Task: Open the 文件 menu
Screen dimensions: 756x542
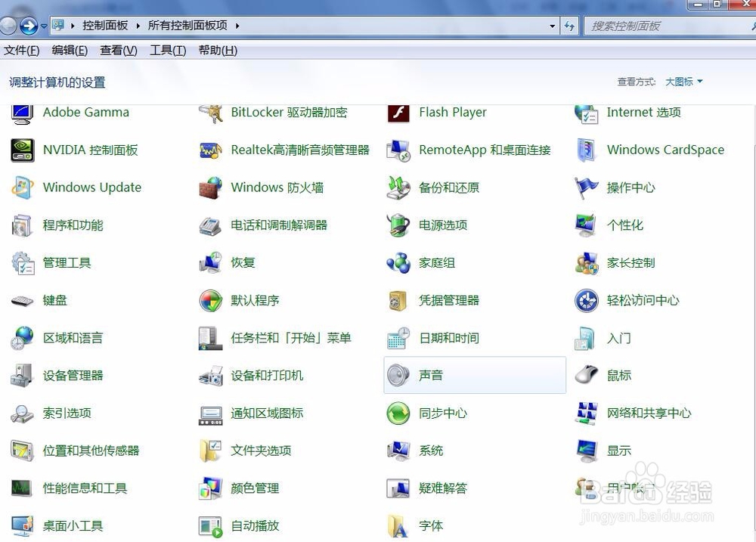Action: (21, 51)
